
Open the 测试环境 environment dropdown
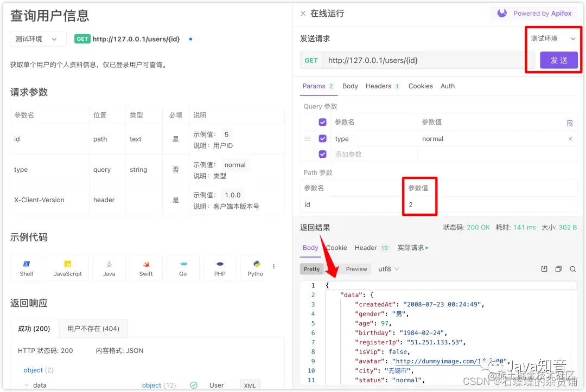tap(552, 38)
